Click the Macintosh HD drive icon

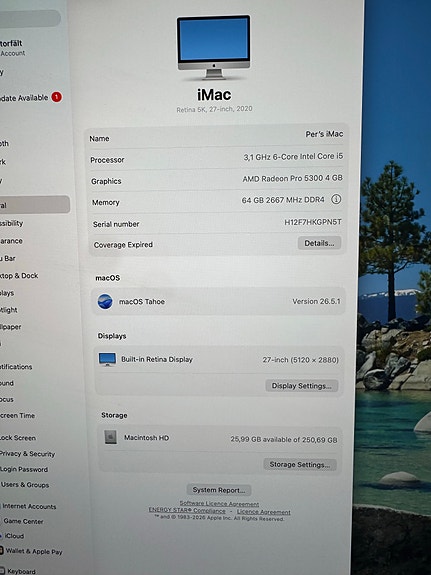point(110,437)
